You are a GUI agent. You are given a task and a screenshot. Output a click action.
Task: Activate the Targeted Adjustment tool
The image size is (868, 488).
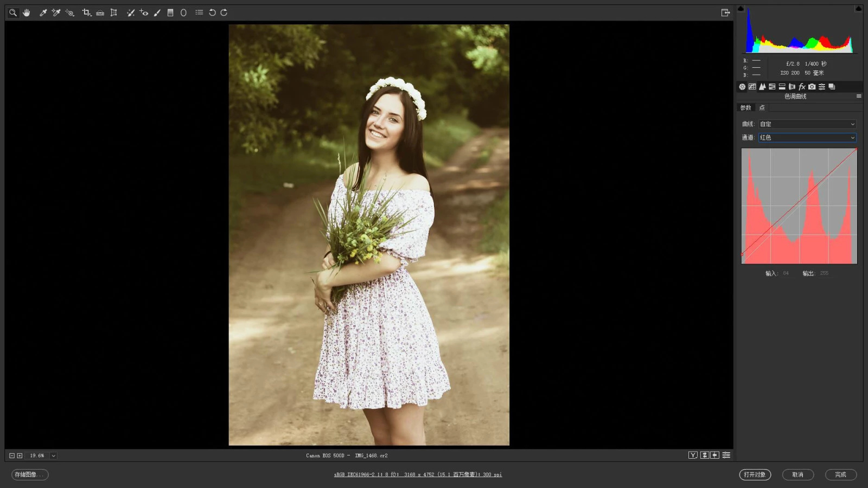pyautogui.click(x=69, y=12)
